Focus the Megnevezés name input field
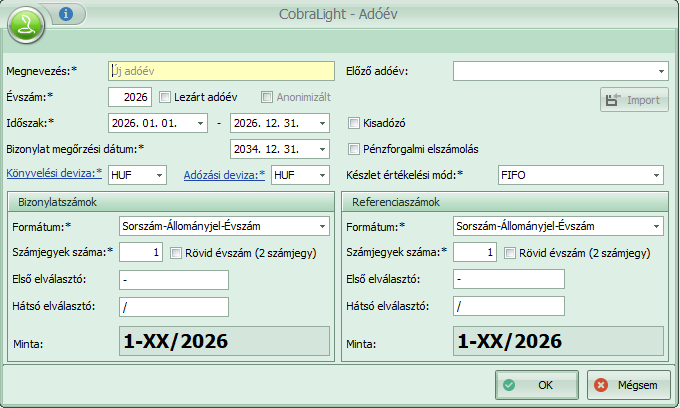The height and width of the screenshot is (408, 680). 221,71
